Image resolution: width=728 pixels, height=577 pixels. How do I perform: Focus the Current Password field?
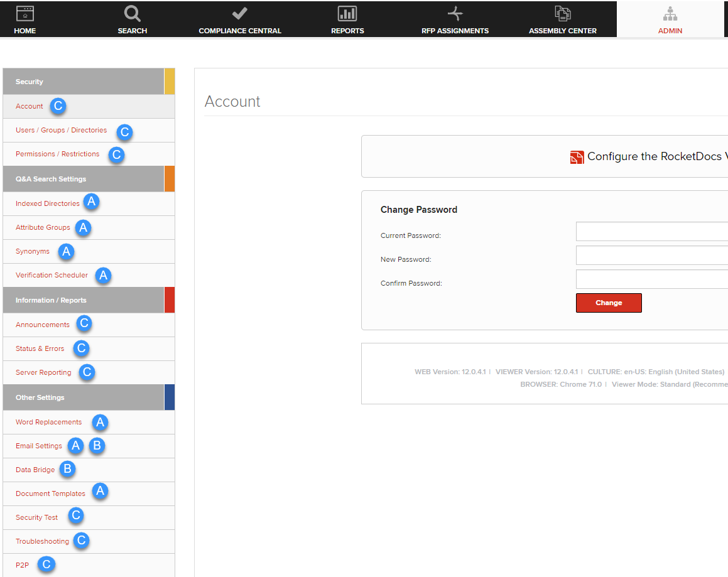(x=652, y=231)
